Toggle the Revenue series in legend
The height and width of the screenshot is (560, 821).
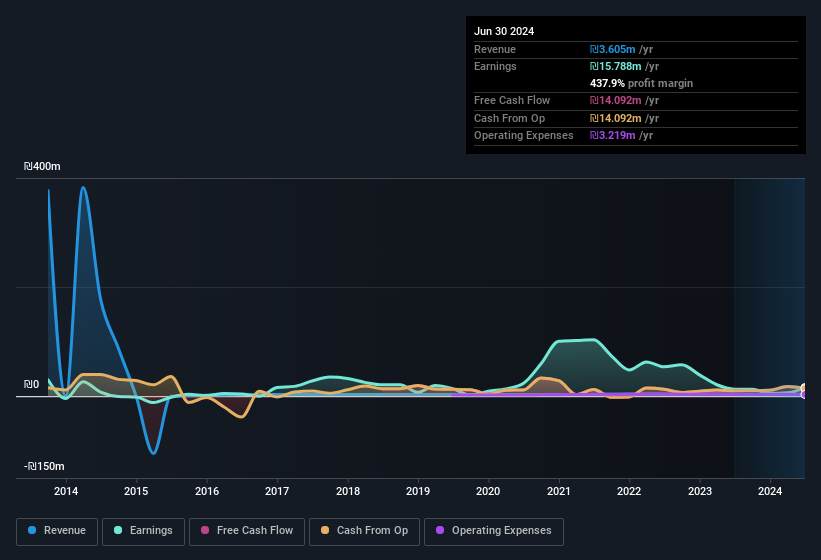pyautogui.click(x=57, y=531)
